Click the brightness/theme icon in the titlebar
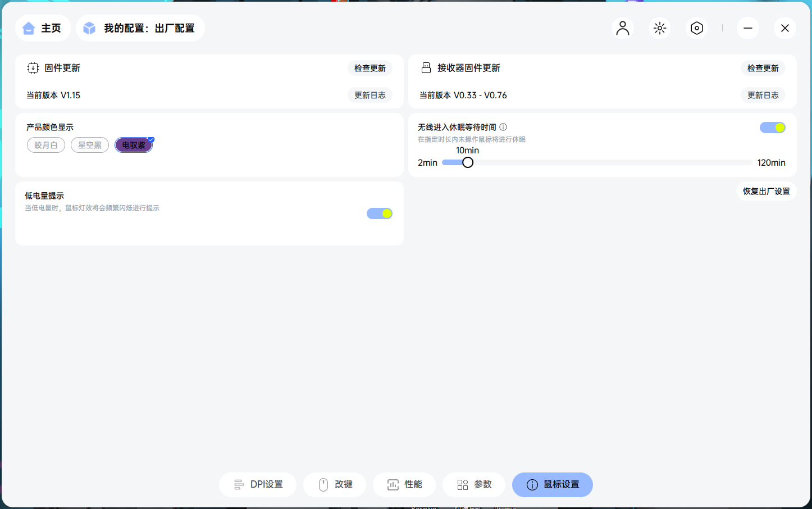812x509 pixels. pos(659,28)
